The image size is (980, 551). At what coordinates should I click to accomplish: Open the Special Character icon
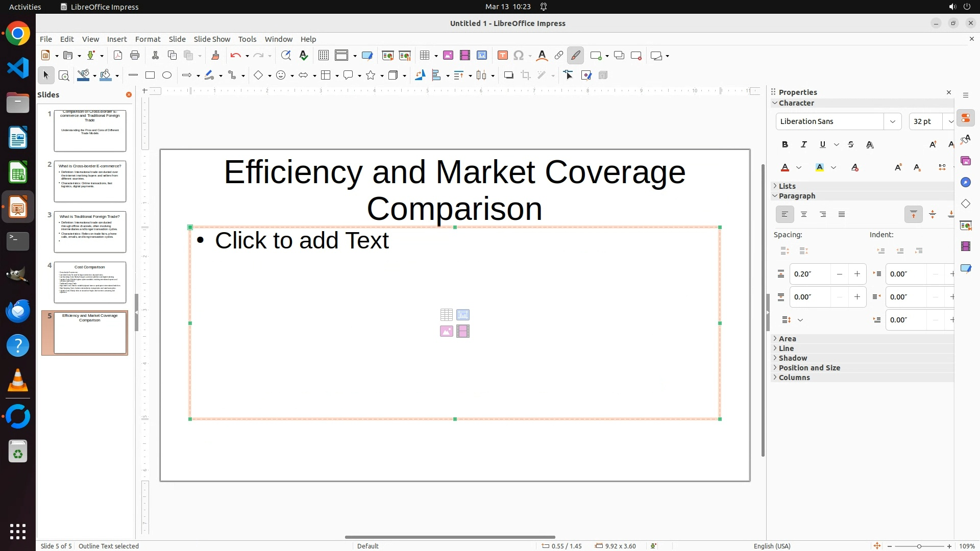(x=519, y=56)
